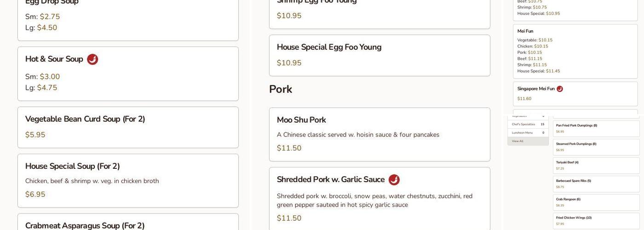Click the Singapore Mei Fun spicy icon
This screenshot has width=644, height=230.
pos(560,89)
